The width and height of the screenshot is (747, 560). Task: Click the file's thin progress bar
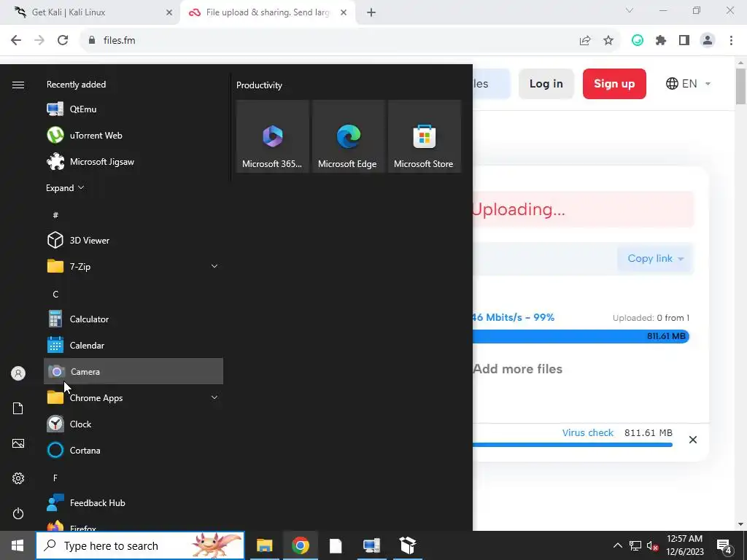(x=572, y=445)
